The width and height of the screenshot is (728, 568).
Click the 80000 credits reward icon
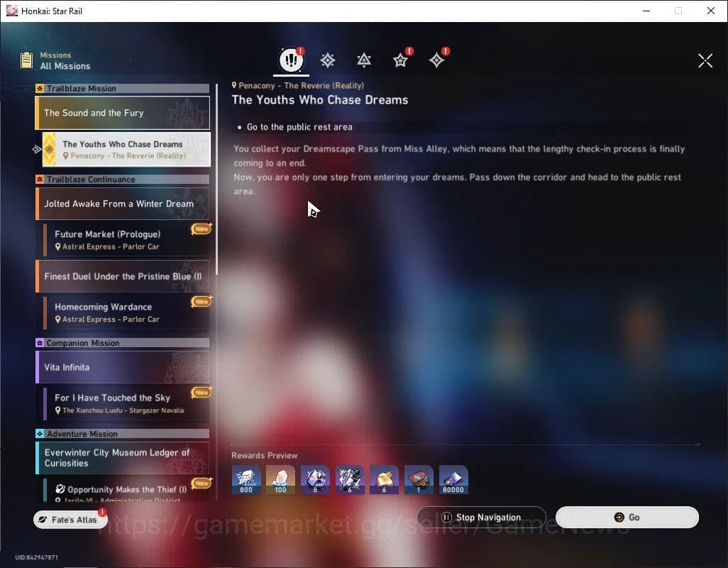[453, 480]
